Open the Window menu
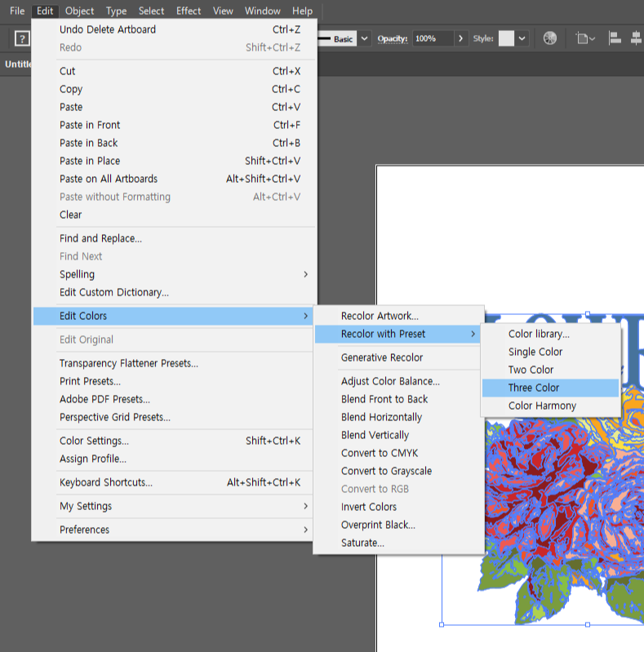This screenshot has height=652, width=644. click(x=263, y=11)
